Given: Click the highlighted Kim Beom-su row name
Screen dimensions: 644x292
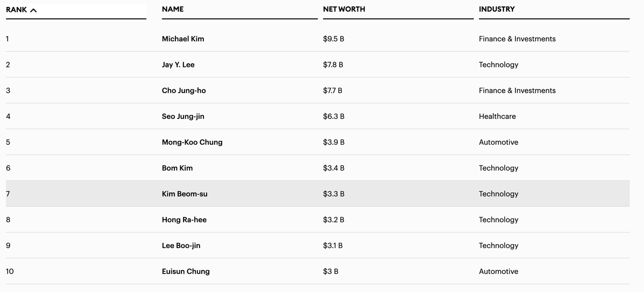Looking at the screenshot, I should coord(185,194).
